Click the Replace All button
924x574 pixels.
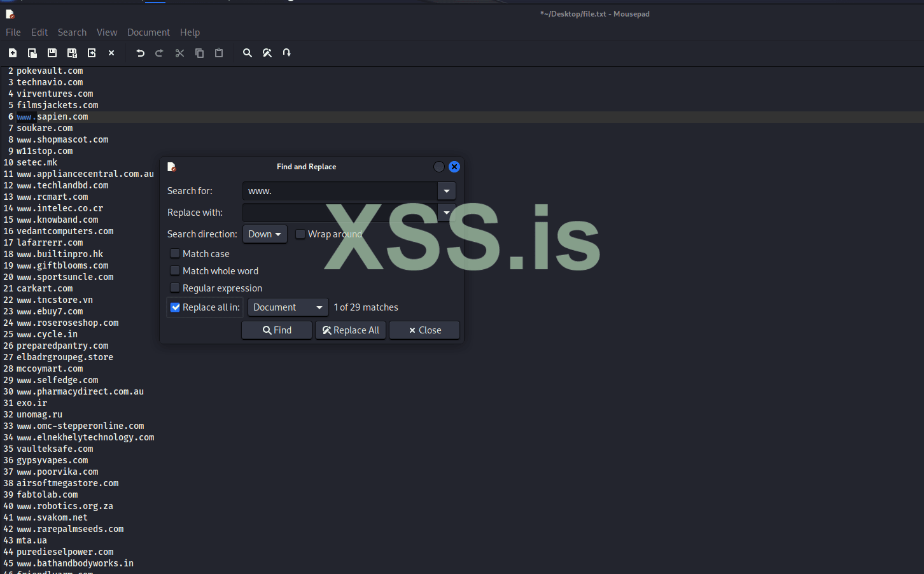pyautogui.click(x=351, y=330)
